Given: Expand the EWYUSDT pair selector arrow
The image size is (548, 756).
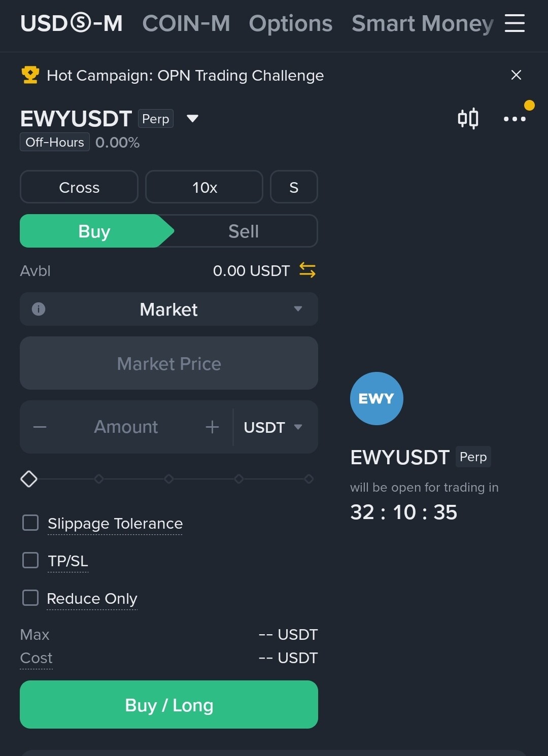Looking at the screenshot, I should (x=192, y=119).
